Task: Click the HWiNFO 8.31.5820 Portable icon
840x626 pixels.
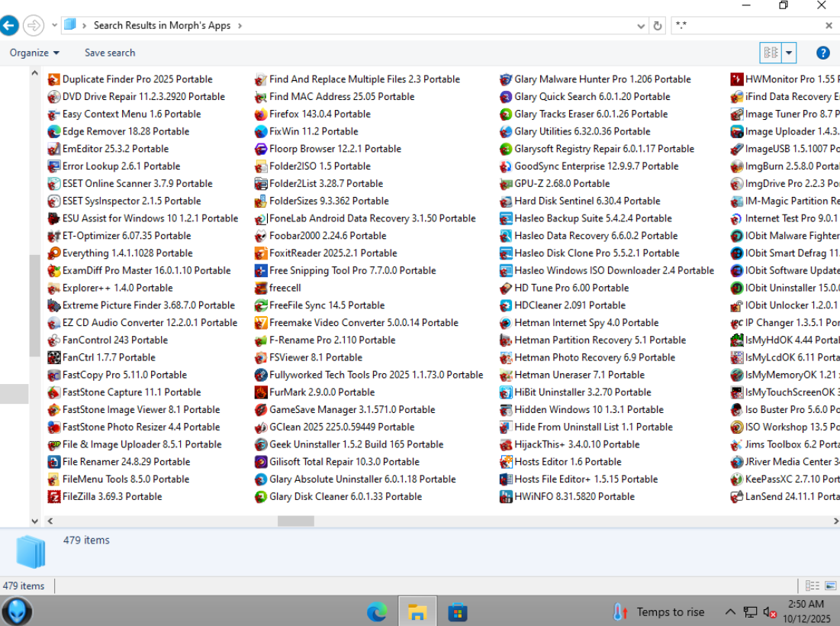Action: (506, 497)
